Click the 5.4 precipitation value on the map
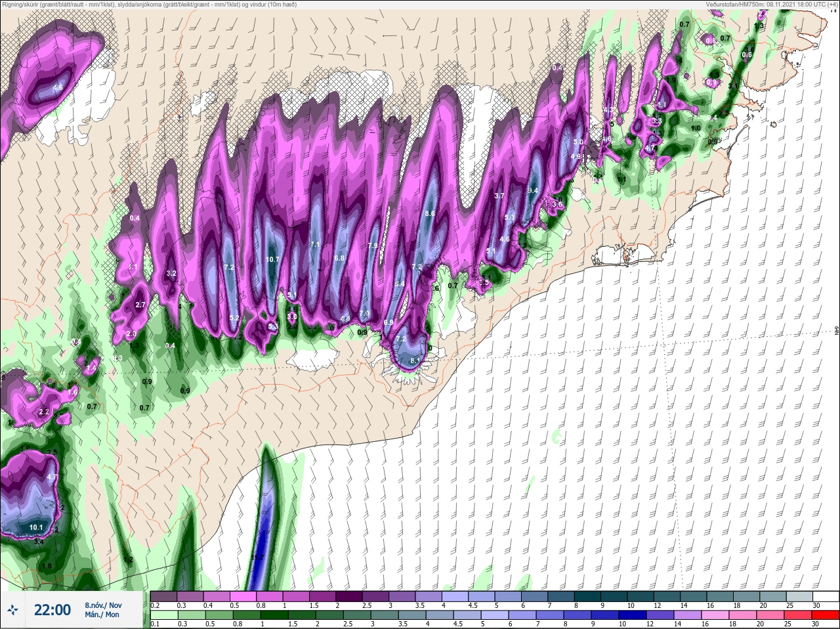The height and width of the screenshot is (629, 840). [400, 284]
